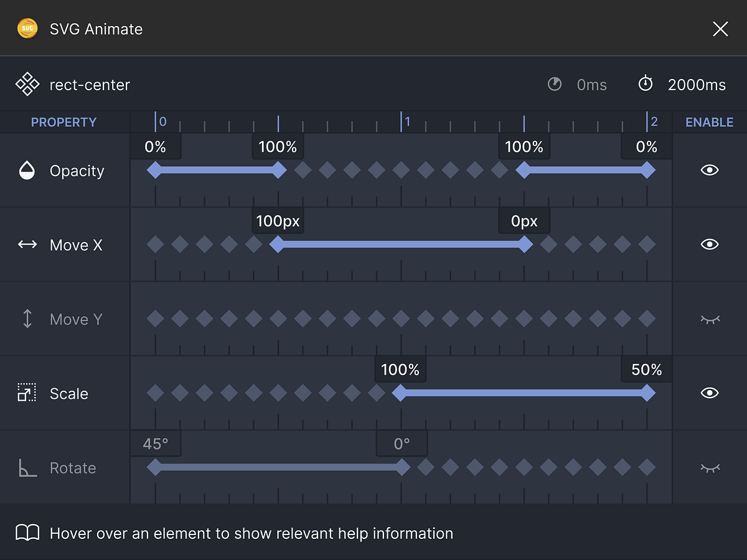Click the duration stopwatch icon

[646, 84]
